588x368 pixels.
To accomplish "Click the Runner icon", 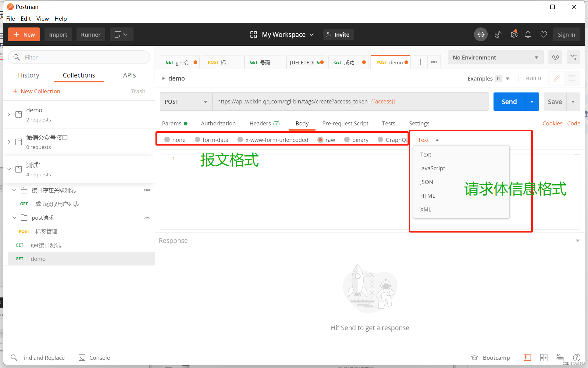I will coord(91,34).
